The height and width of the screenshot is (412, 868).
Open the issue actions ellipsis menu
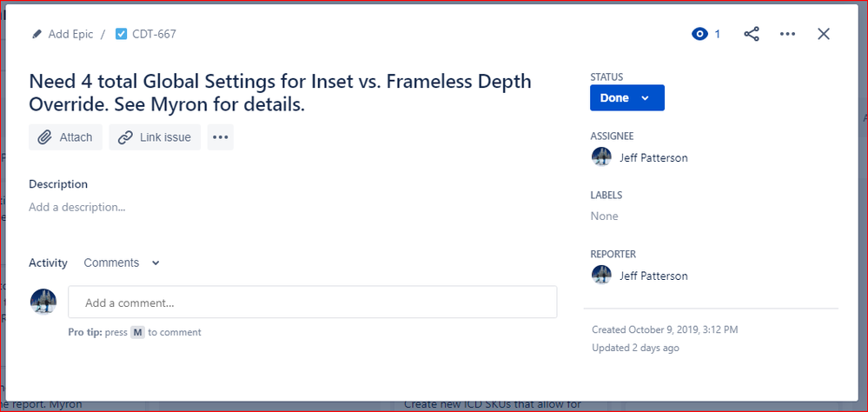click(787, 35)
